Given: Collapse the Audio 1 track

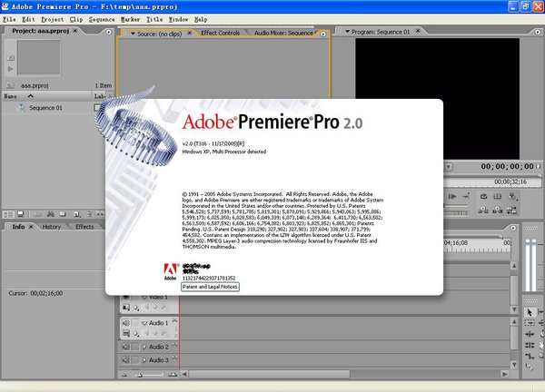Looking at the screenshot, I should pyautogui.click(x=144, y=323).
